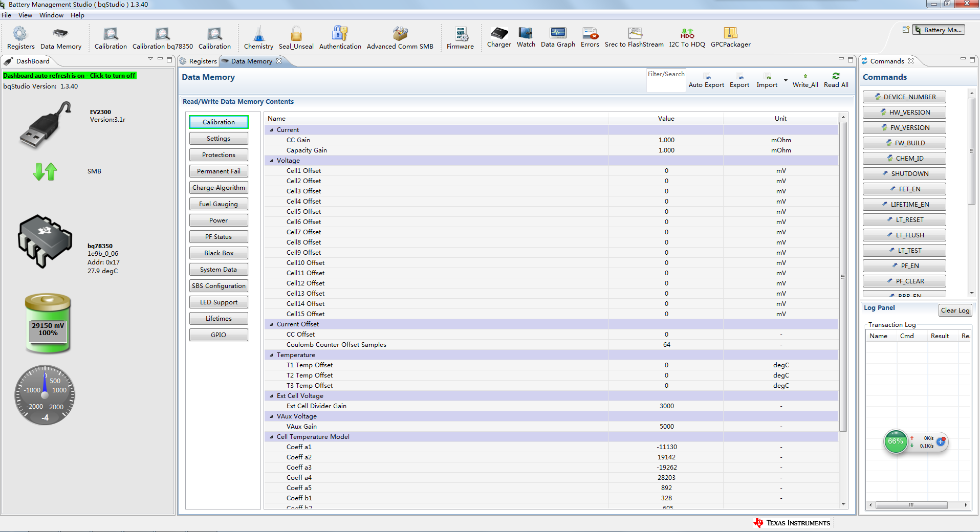Collapse the Cell Temperature Model group
This screenshot has height=532, width=980.
click(x=272, y=437)
